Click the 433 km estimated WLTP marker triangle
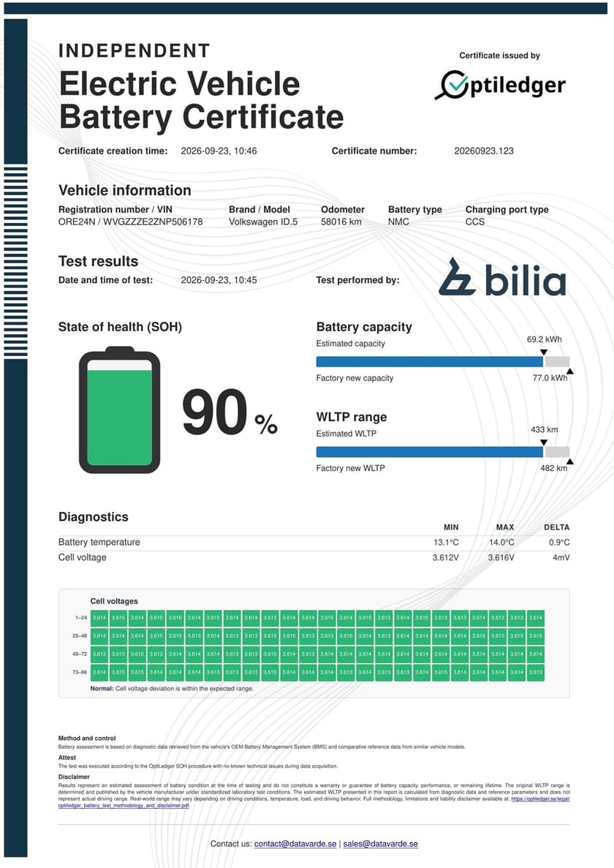The width and height of the screenshot is (614, 868). click(544, 442)
